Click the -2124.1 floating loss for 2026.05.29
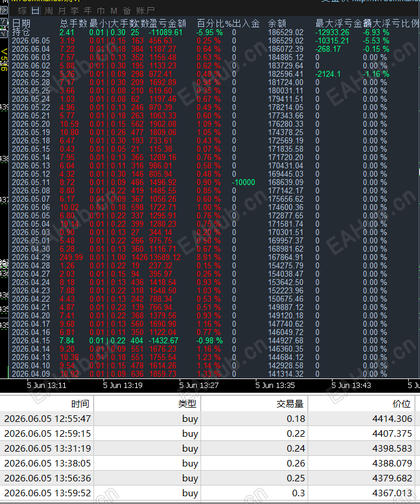420x504 pixels. [328, 74]
